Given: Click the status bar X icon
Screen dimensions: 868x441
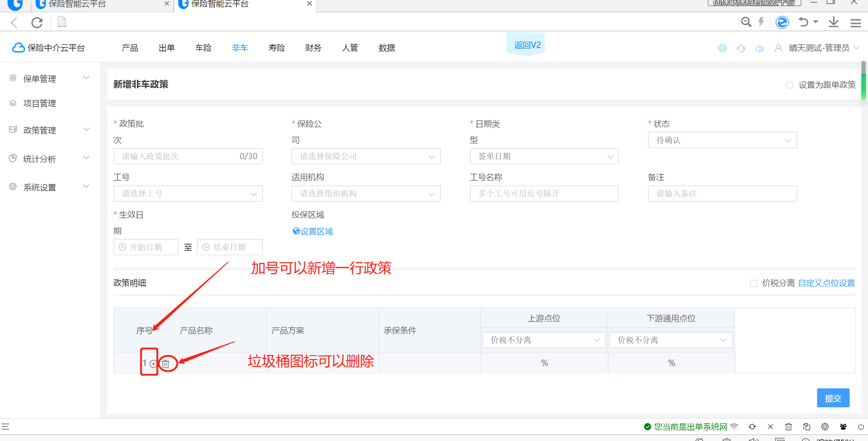Looking at the screenshot, I should point(770,427).
